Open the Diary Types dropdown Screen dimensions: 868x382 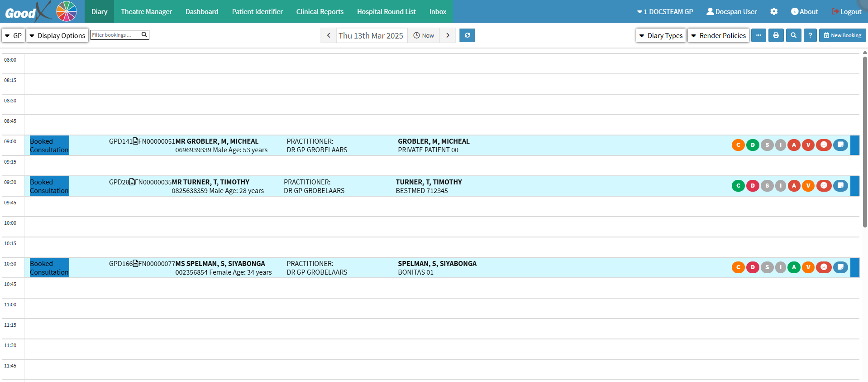[661, 35]
